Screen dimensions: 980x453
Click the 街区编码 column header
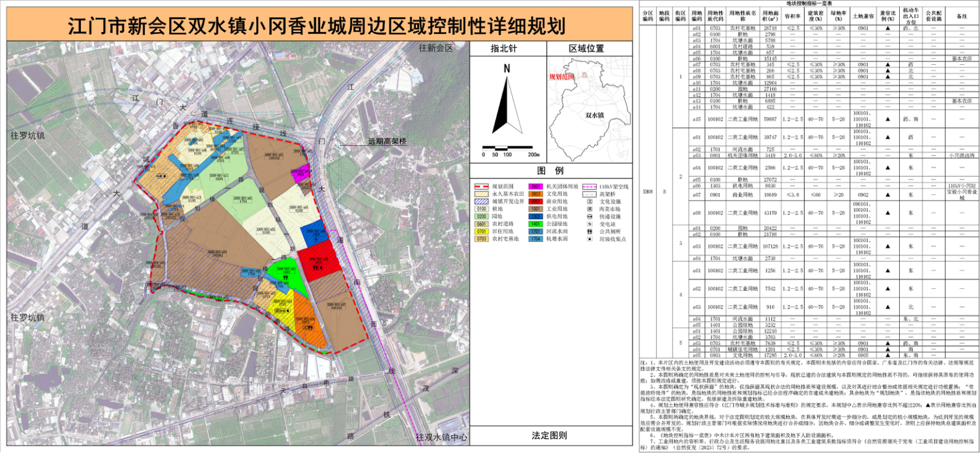point(681,16)
